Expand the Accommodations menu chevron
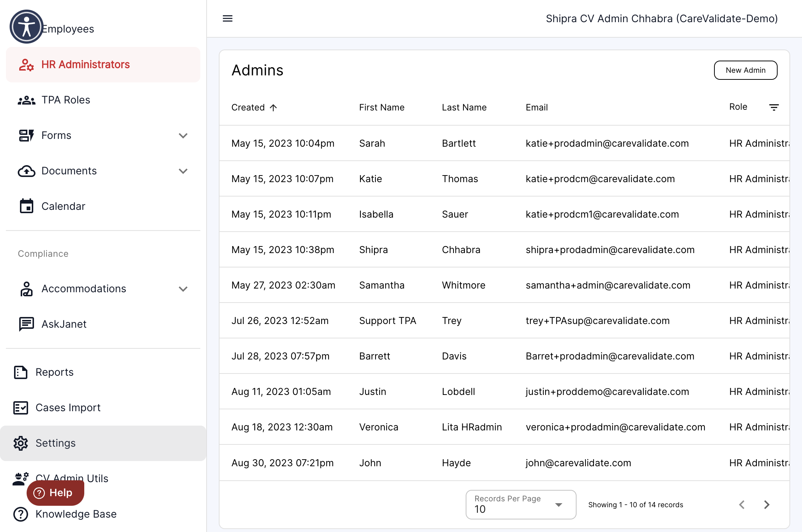The height and width of the screenshot is (532, 802). 183,289
